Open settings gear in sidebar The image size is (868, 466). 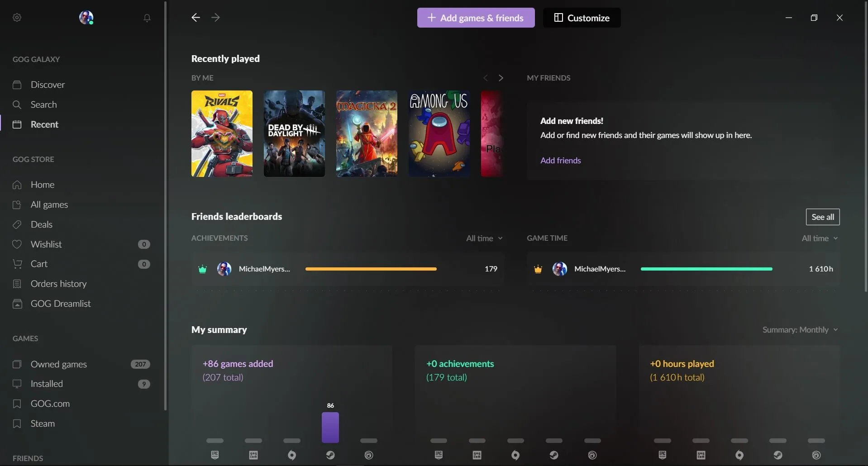click(x=17, y=18)
